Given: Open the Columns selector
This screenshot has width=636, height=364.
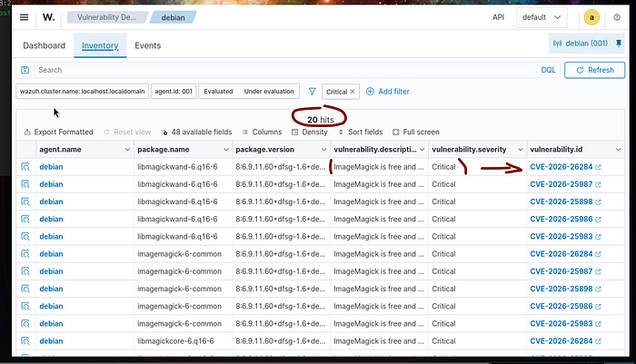Looking at the screenshot, I should [x=262, y=133].
